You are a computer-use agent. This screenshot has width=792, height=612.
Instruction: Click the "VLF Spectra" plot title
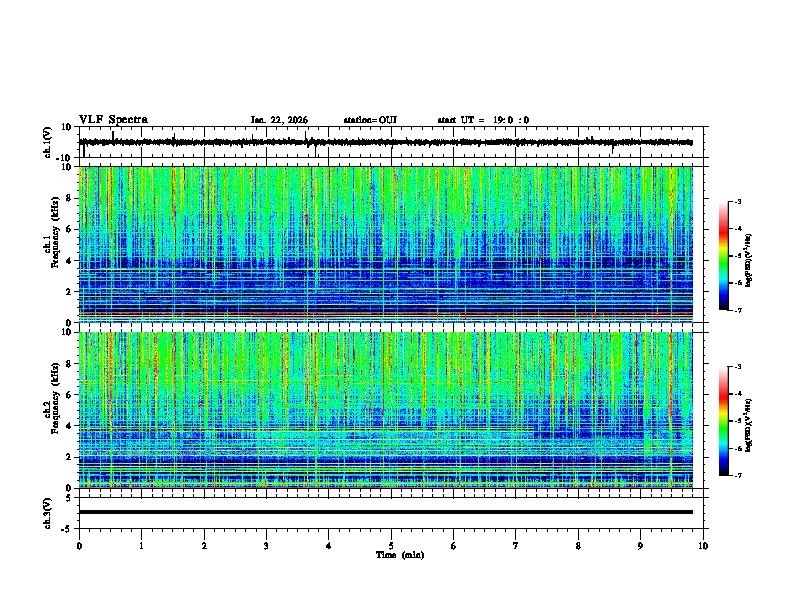click(x=113, y=120)
